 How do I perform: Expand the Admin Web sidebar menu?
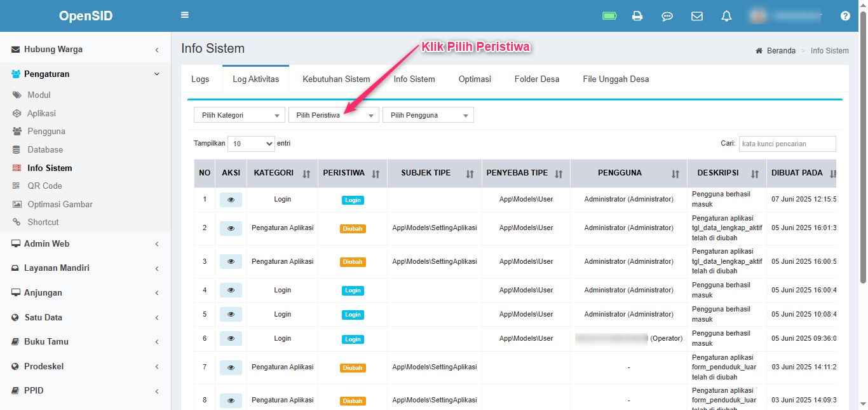(x=85, y=243)
